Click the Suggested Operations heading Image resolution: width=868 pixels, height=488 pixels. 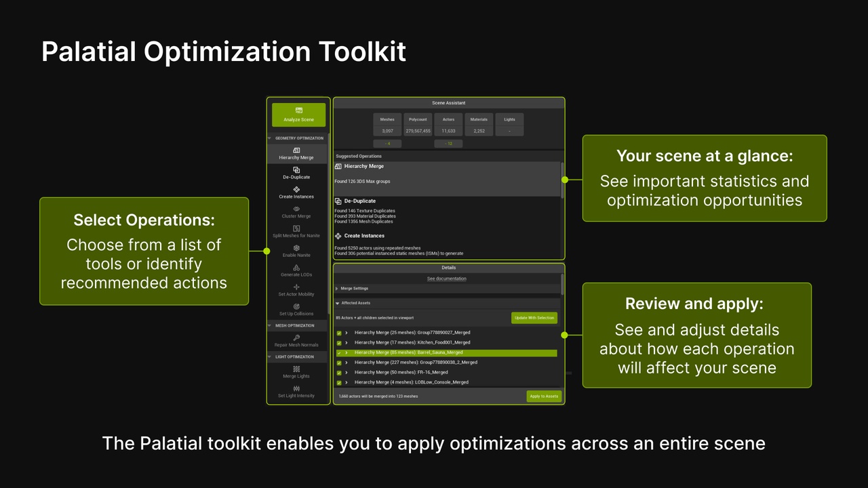click(x=359, y=156)
